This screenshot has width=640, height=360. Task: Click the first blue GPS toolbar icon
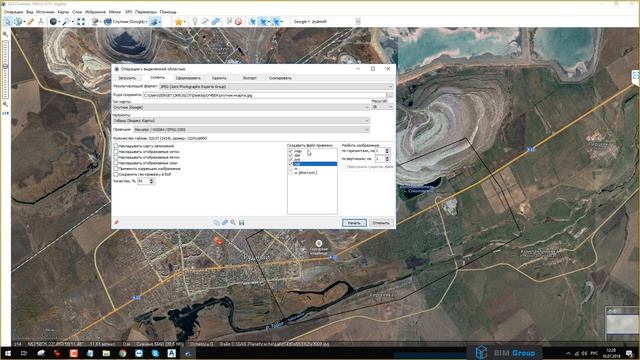tap(252, 22)
